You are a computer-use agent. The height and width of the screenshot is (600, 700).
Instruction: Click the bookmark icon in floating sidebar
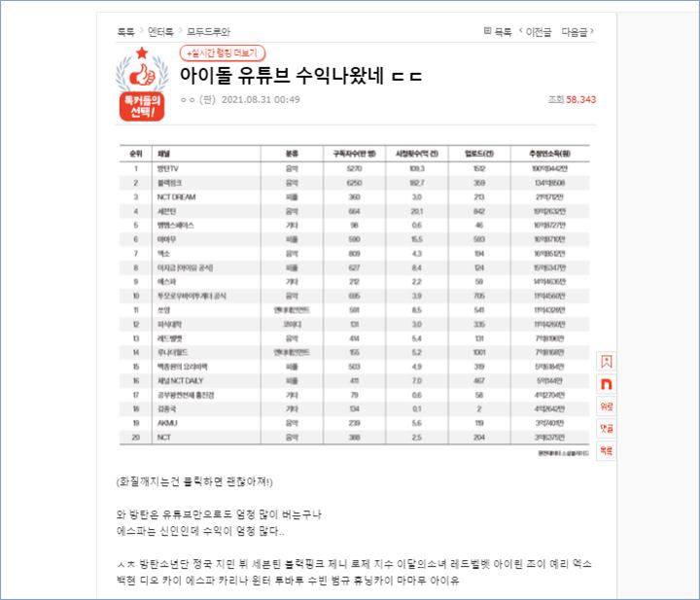(x=606, y=362)
